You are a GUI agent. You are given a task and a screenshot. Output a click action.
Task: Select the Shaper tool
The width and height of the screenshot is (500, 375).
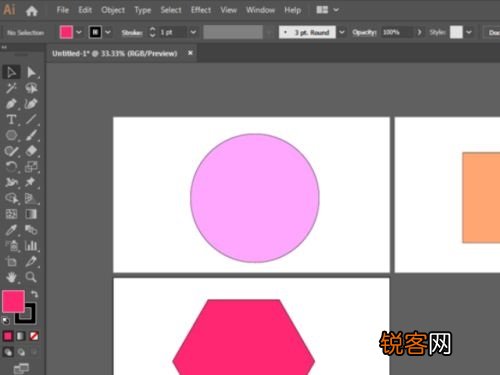pyautogui.click(x=11, y=151)
